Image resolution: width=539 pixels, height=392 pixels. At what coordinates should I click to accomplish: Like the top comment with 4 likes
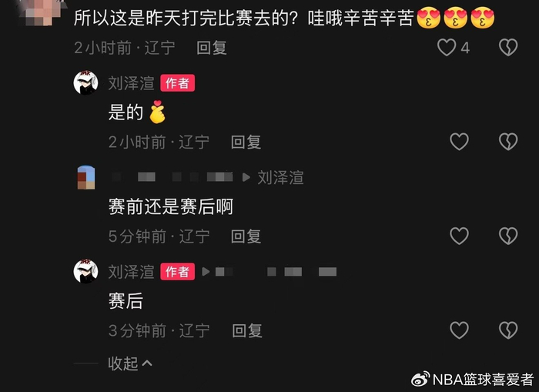coord(447,48)
